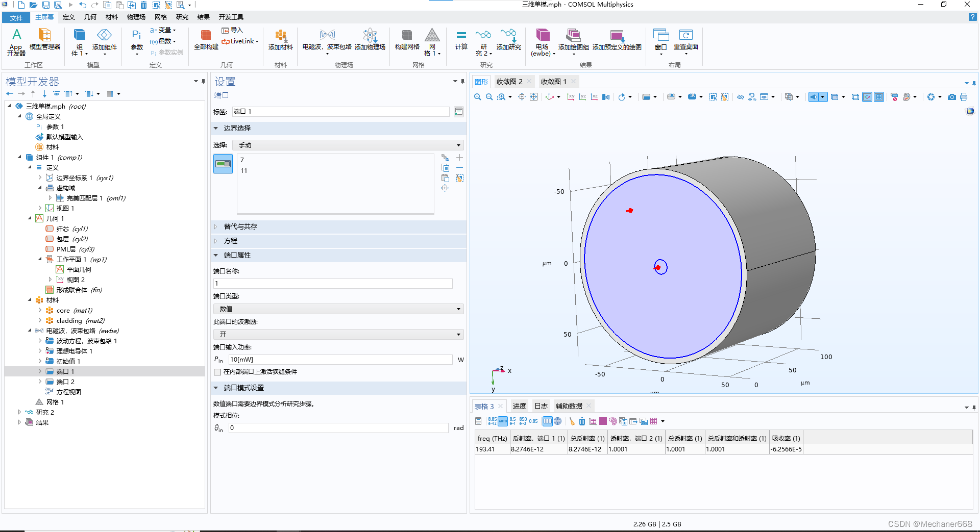Toggle table view grid button in table toolbar
980x532 pixels.
[548, 421]
